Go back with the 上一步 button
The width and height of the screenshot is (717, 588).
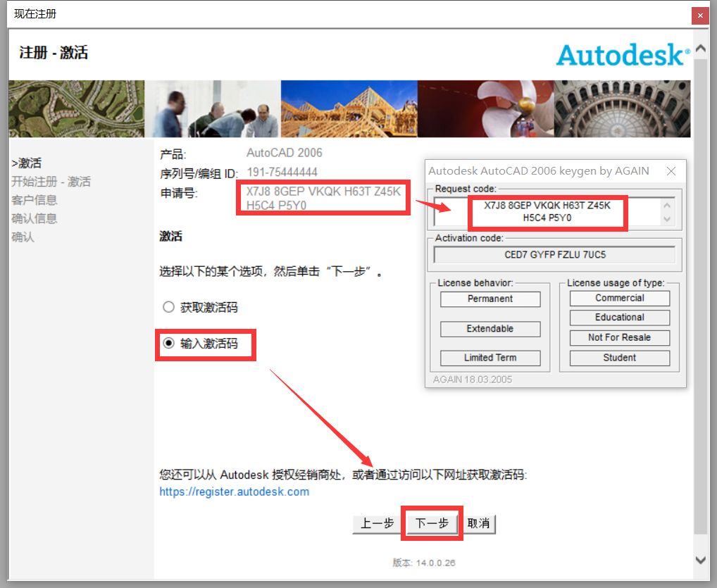377,523
